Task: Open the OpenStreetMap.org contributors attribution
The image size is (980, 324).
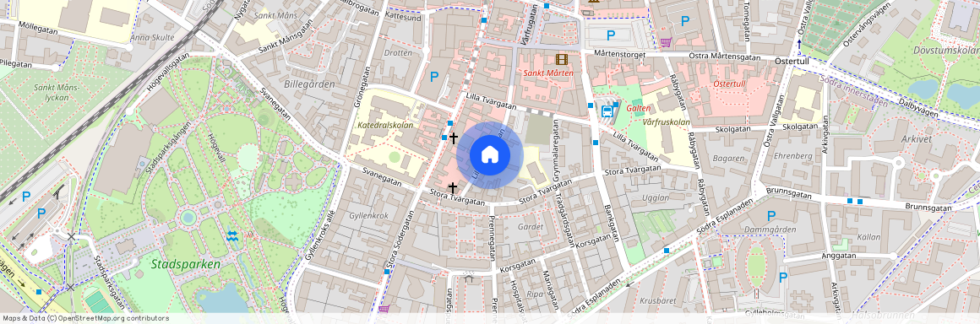Action: (113, 318)
